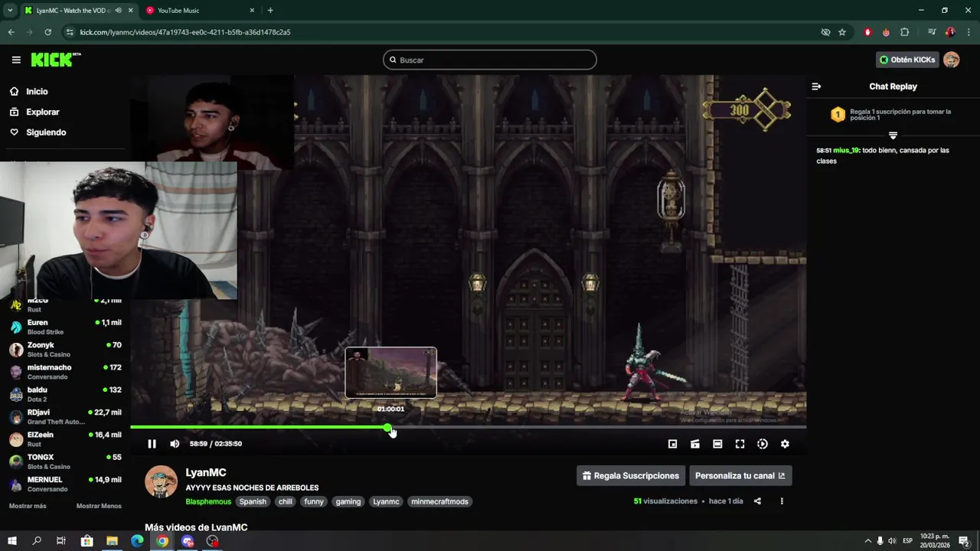
Task: Open Windows Start menu
Action: pos(12,541)
